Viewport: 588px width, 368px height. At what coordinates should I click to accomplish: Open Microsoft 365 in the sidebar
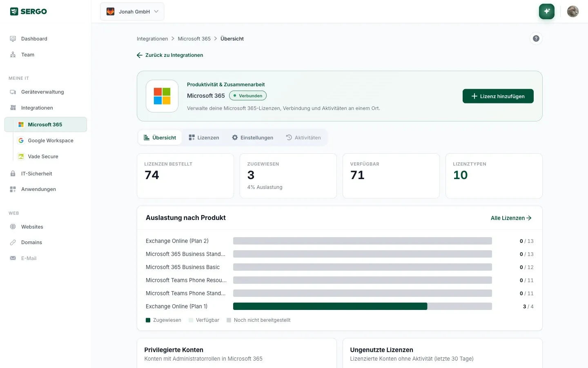46,125
